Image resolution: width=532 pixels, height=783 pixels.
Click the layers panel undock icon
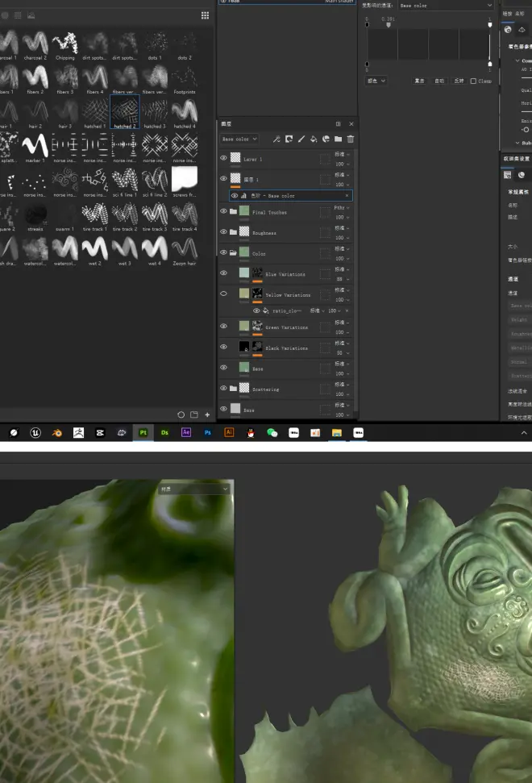339,124
